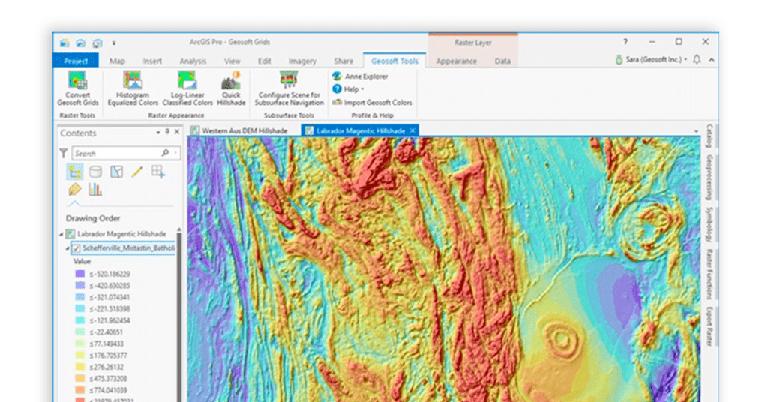The width and height of the screenshot is (768, 402).
Task: Click the second quick access toolbar icon
Action: [81, 43]
